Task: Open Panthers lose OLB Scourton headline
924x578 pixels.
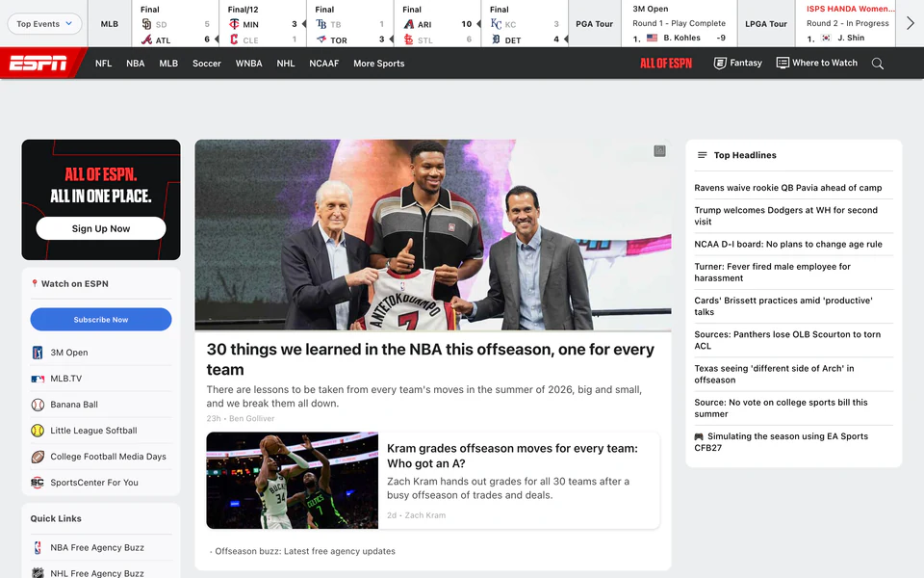Action: [x=787, y=340]
